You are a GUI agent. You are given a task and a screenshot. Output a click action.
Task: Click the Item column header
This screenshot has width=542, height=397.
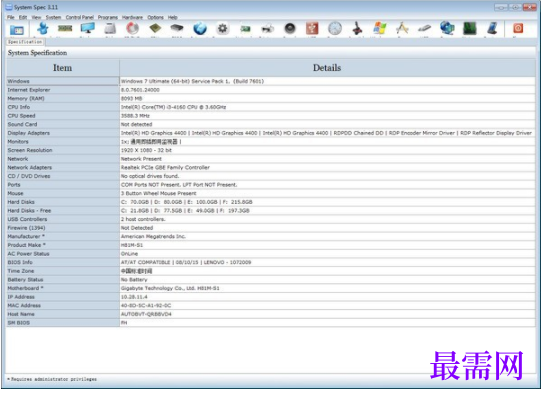coord(63,68)
